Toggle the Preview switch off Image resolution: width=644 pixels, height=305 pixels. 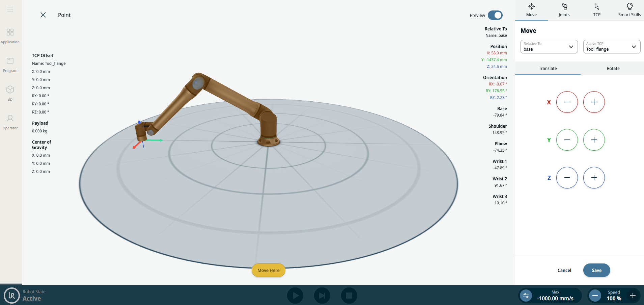point(495,15)
